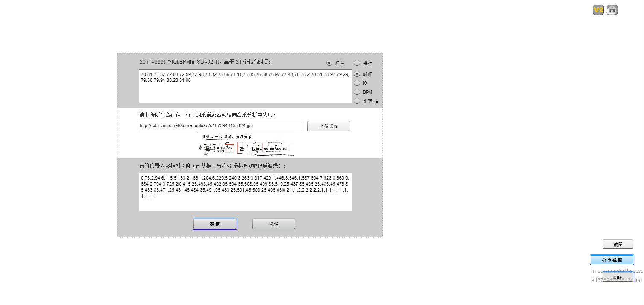Switch output to the IOI radio option
644x305 pixels.
(357, 83)
